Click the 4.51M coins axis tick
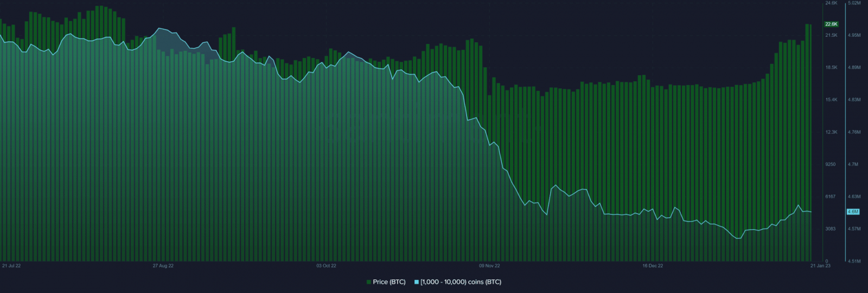868x293 pixels. click(854, 261)
